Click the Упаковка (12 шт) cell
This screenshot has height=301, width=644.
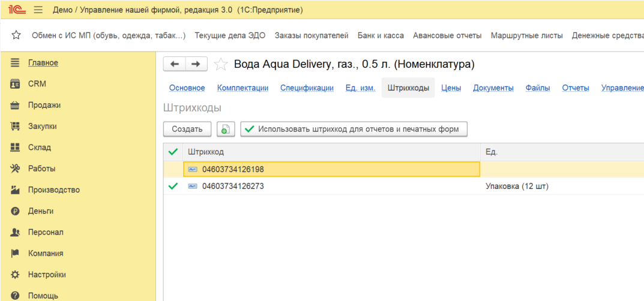(x=562, y=186)
